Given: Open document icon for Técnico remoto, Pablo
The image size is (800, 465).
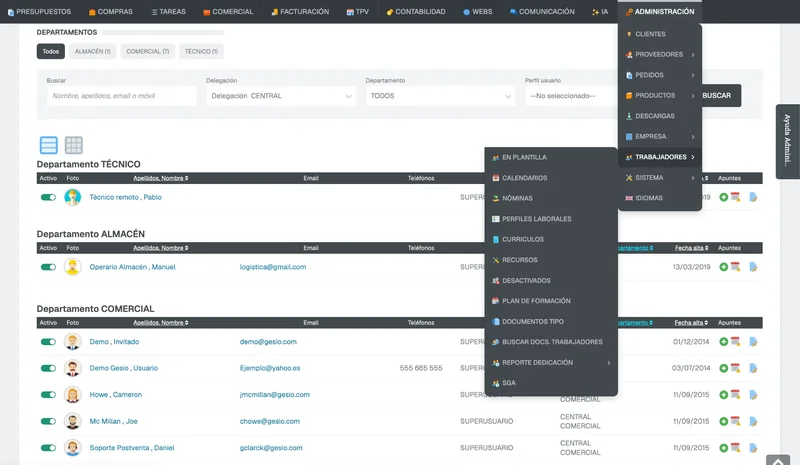Looking at the screenshot, I should (x=753, y=197).
